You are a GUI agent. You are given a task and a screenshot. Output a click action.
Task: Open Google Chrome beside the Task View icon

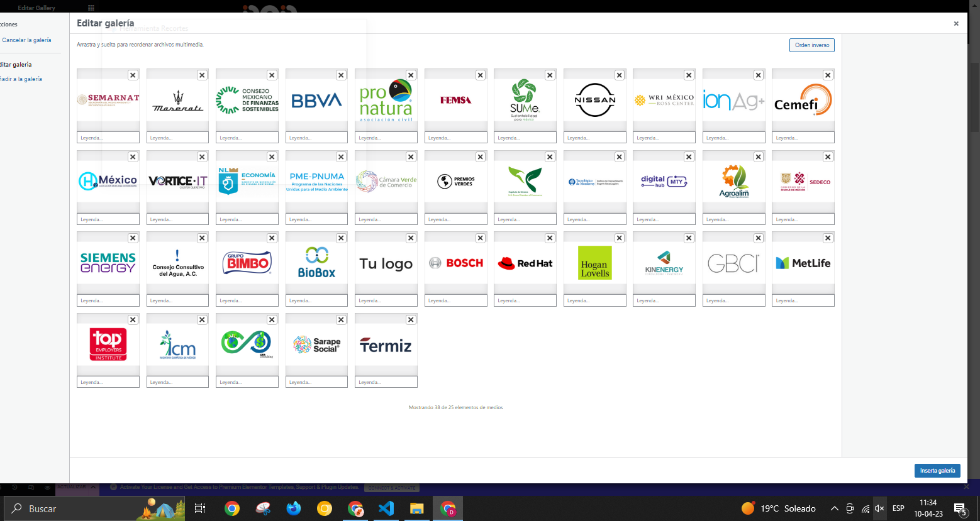point(232,508)
